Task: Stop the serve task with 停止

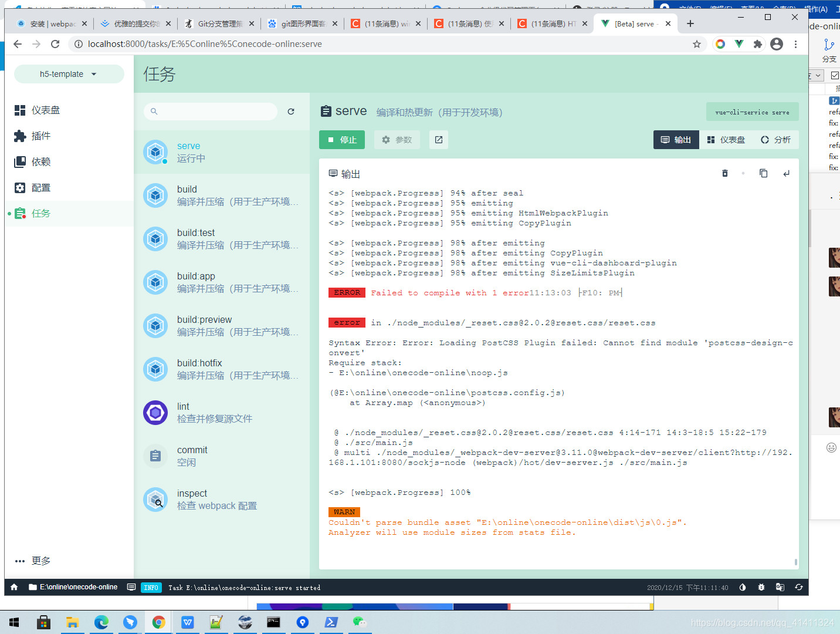Action: [x=342, y=140]
